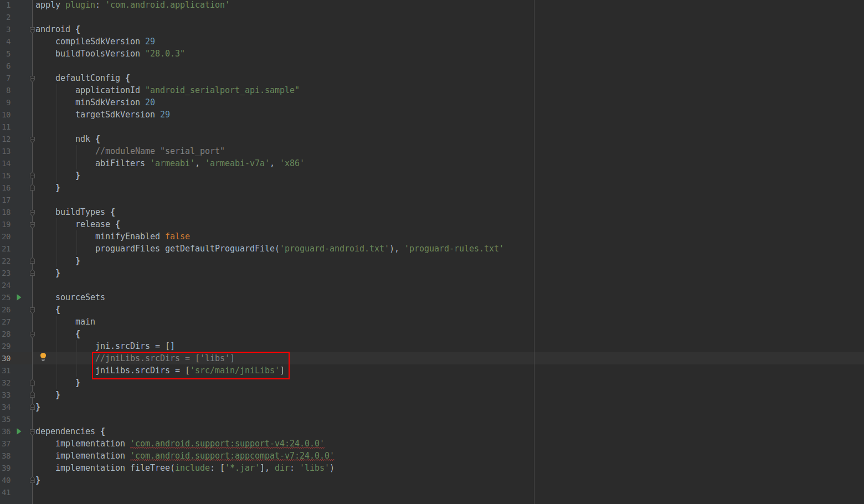The width and height of the screenshot is (864, 504).
Task: Click the fold end marker on line 40
Action: coord(32,480)
